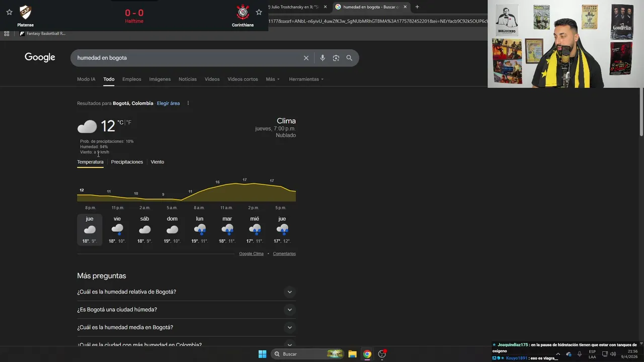Open the ESP LAA language switcher
The width and height of the screenshot is (644, 362).
(592, 354)
